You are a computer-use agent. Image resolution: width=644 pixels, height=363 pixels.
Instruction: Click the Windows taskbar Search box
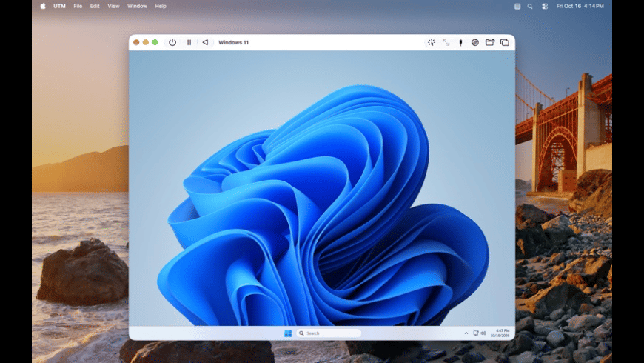(x=329, y=333)
